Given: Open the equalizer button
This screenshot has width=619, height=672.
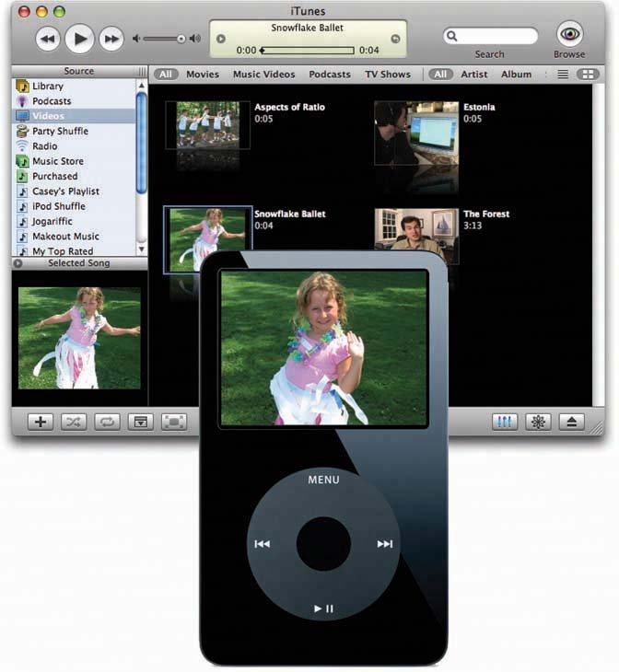Looking at the screenshot, I should [x=506, y=422].
